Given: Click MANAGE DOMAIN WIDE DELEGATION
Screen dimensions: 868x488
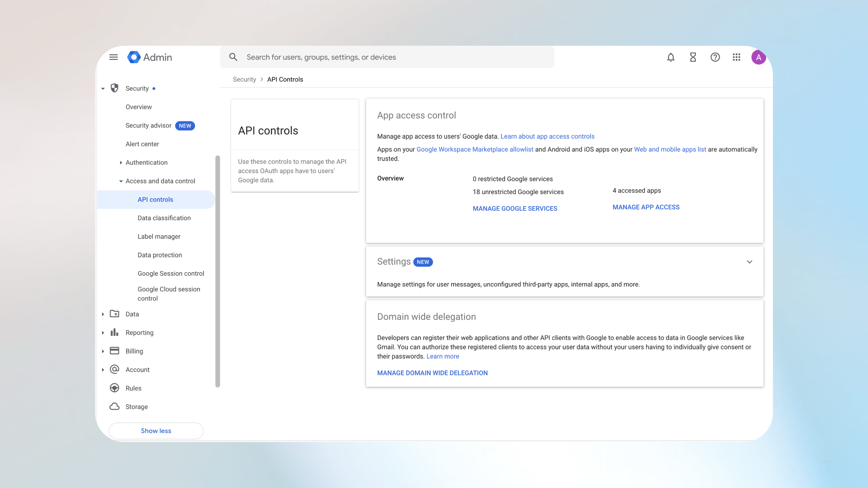Looking at the screenshot, I should [x=432, y=372].
